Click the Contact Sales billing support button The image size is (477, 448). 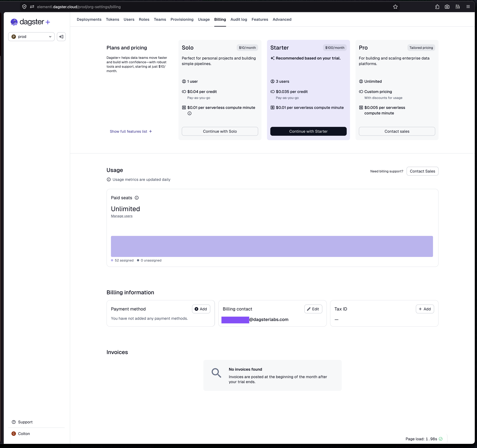[x=422, y=171]
